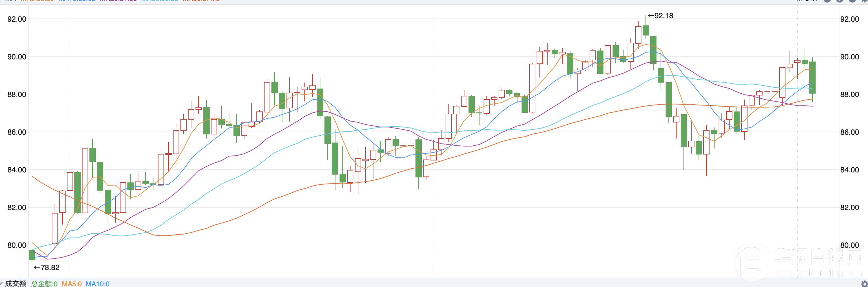Select the first green candlestick on far left
Viewport: 868px width, 287px height.
point(32,255)
